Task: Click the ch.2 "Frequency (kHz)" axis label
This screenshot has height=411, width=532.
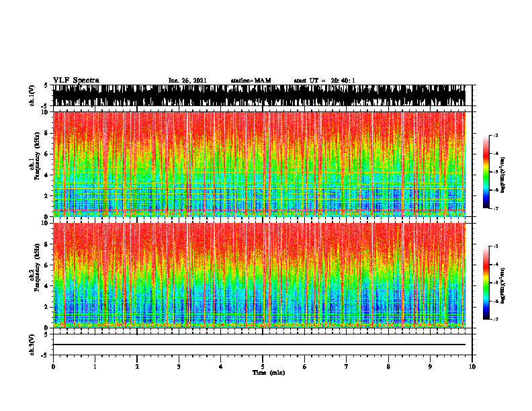Action: tap(36, 267)
